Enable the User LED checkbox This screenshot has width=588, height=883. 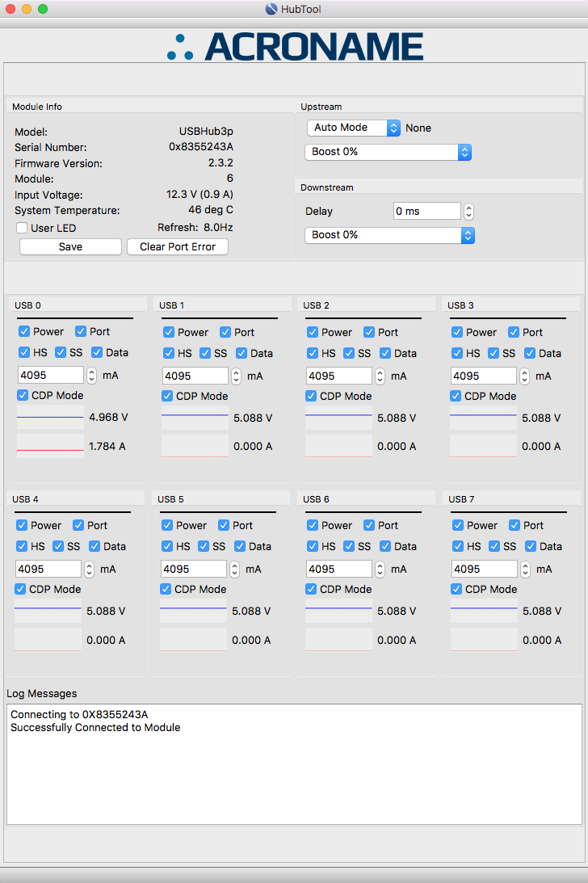coord(23,229)
